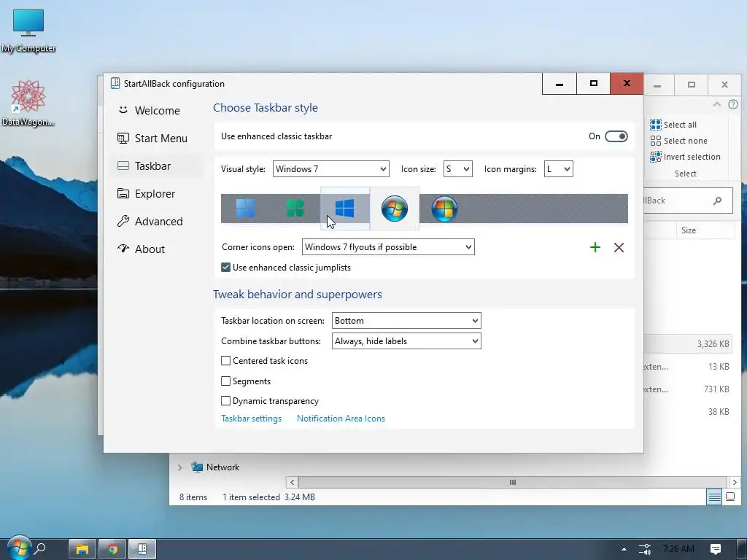Image resolution: width=747 pixels, height=560 pixels.
Task: Switch Explorer to details view icon
Action: click(714, 497)
